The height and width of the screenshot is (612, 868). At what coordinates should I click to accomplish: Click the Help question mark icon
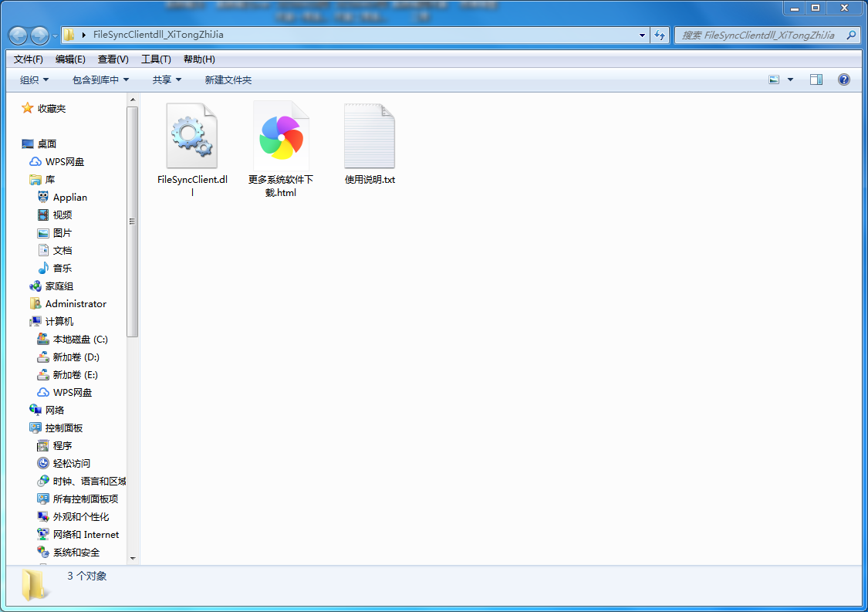843,79
